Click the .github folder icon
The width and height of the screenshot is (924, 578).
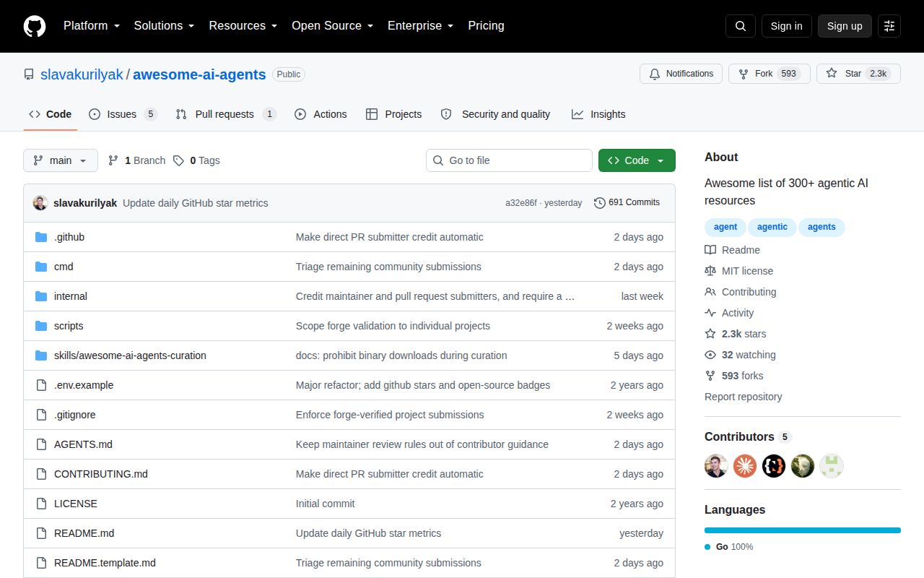pos(41,237)
